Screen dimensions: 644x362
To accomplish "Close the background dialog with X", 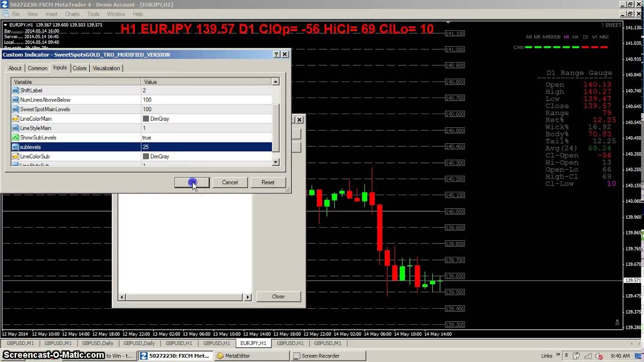I will click(x=299, y=120).
